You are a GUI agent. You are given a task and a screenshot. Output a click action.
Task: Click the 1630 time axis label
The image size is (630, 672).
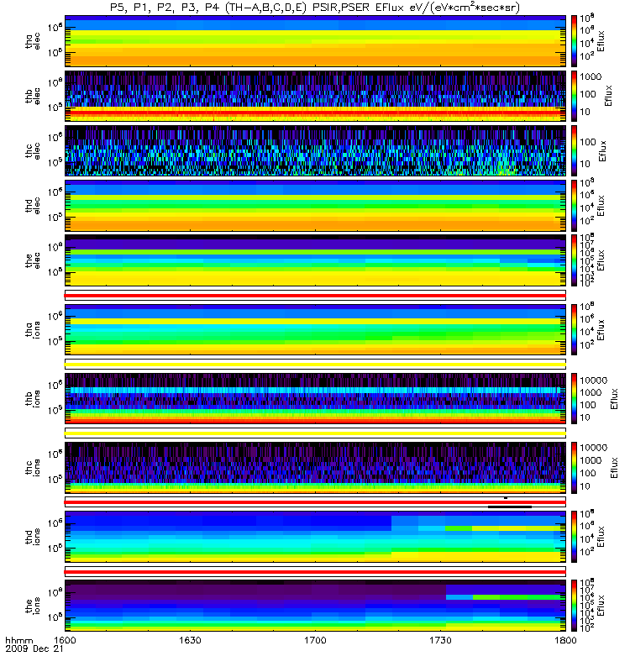[190, 640]
